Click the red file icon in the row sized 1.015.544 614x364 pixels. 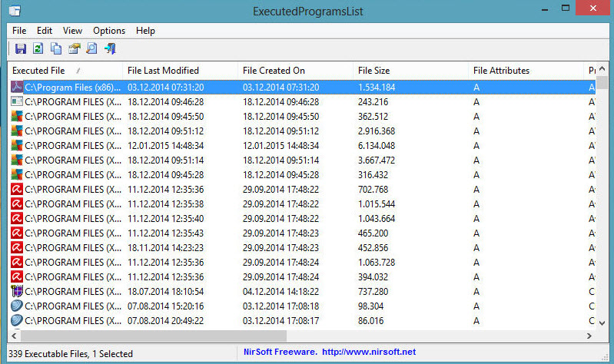point(17,204)
